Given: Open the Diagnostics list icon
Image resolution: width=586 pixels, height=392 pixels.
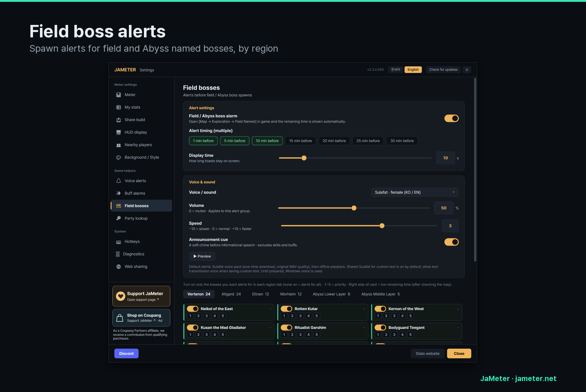Looking at the screenshot, I should [118, 254].
